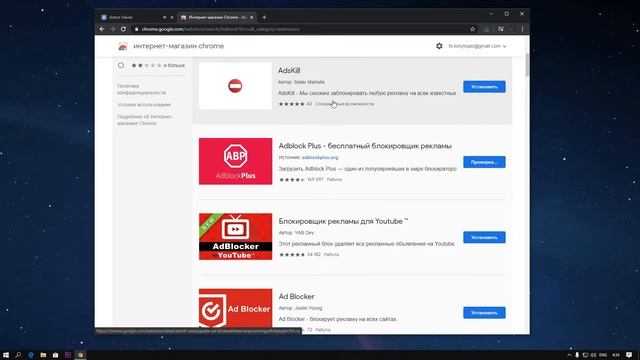Select two-stars-and-up rating radio button
This screenshot has height=360, width=640.
click(121, 65)
